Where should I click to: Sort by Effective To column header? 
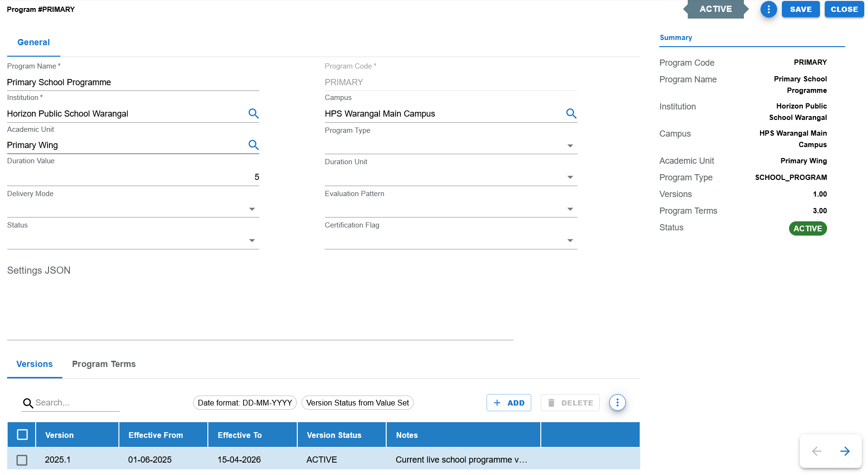[253, 435]
